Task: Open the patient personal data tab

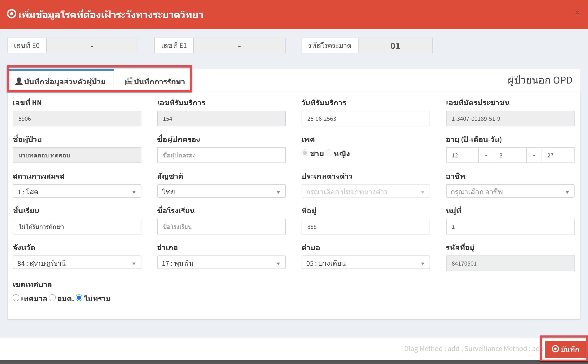Action: point(61,81)
